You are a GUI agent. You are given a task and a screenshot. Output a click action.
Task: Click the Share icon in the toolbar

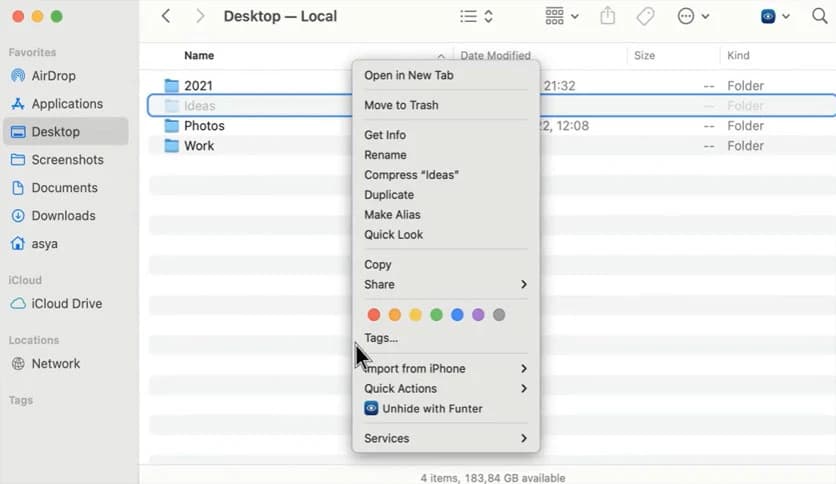[x=608, y=16]
